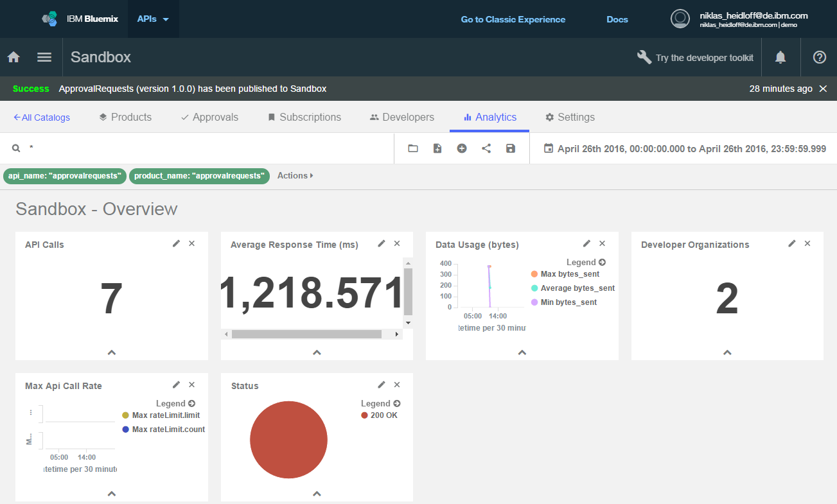
Task: Expand the filter Actions menu
Action: click(x=295, y=175)
